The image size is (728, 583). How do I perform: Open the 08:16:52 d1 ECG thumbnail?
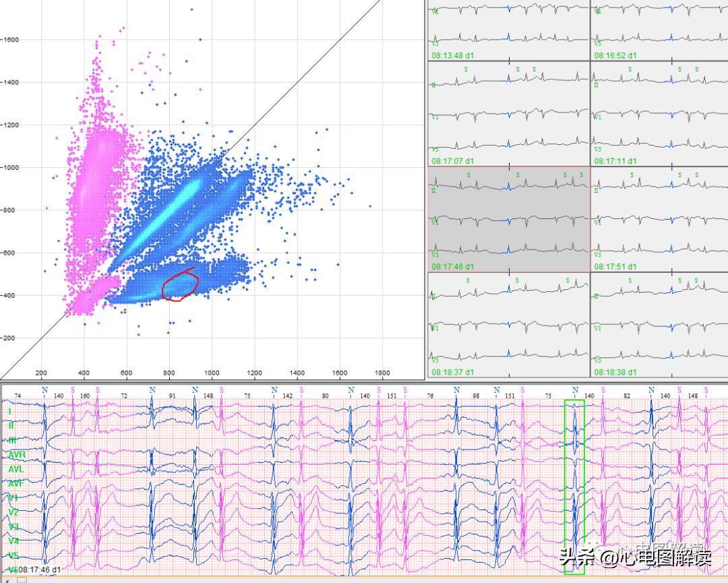tap(659, 30)
